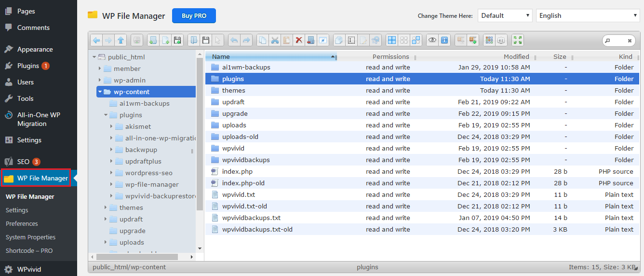Select wp-file-manager folder in tree
Viewport: 644px width, 276px height.
pos(152,184)
